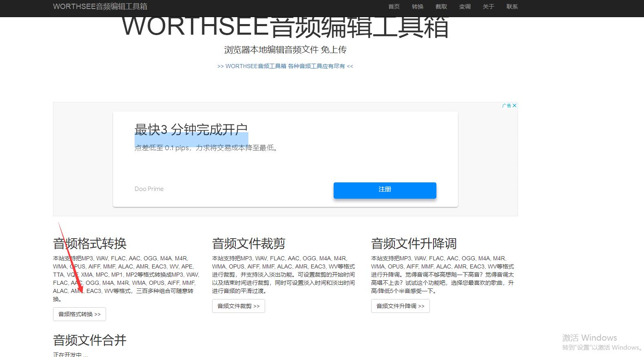Click the 音频格式转换 section heading
The width and height of the screenshot is (644, 357).
(90, 244)
